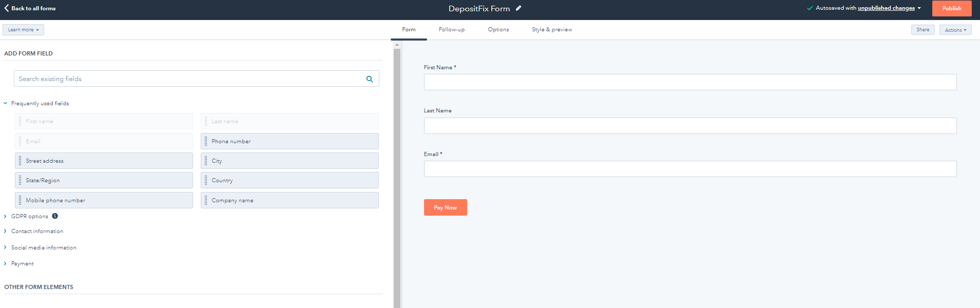Expand Payment section

coord(6,263)
